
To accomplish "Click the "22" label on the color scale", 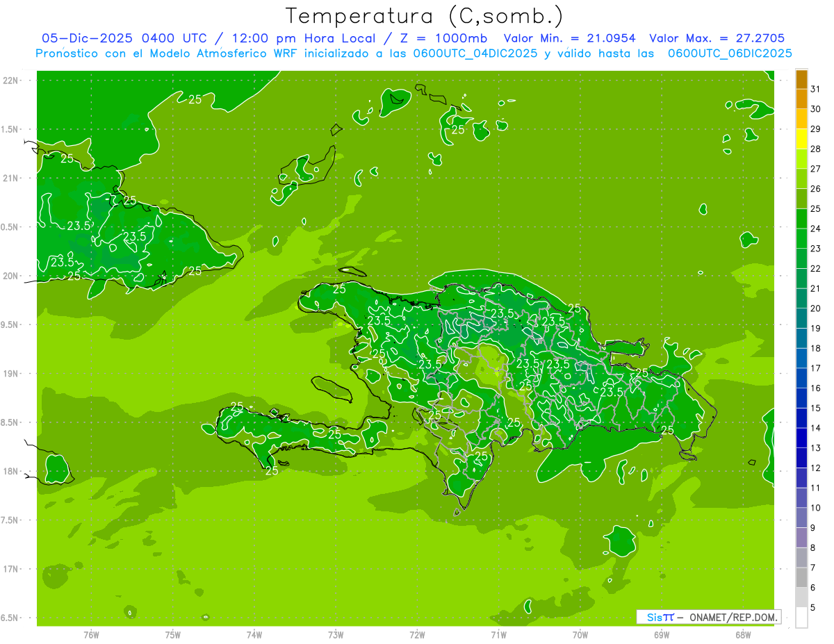I will coord(816,268).
